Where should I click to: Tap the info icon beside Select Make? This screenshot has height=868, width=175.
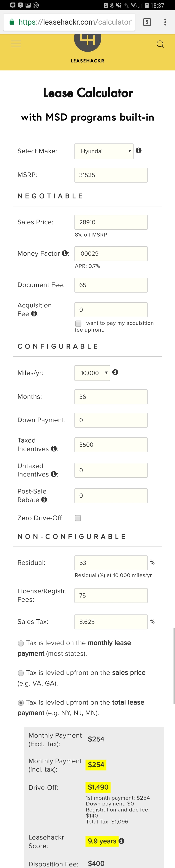tap(138, 151)
